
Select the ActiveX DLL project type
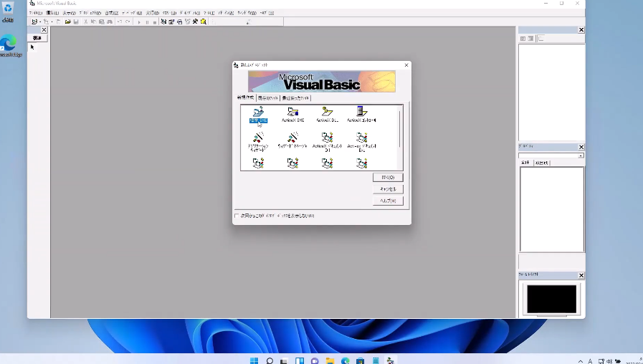click(x=328, y=114)
